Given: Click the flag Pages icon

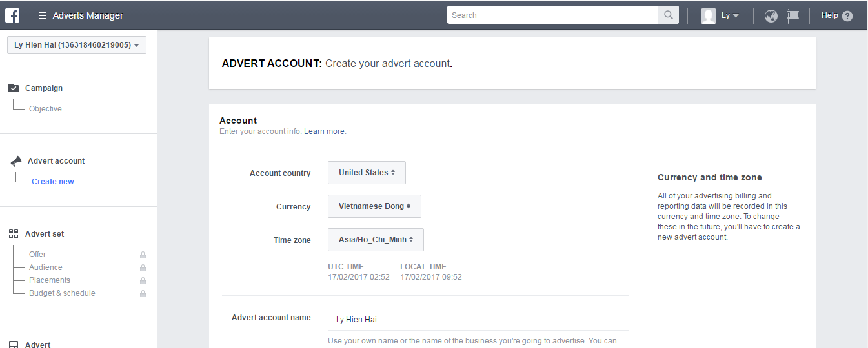Looking at the screenshot, I should point(793,16).
